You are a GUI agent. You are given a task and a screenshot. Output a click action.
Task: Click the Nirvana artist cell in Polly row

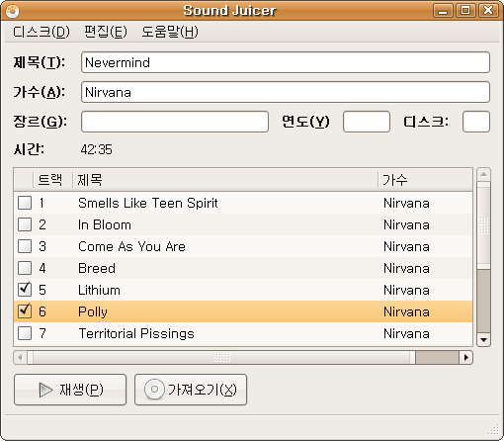406,311
